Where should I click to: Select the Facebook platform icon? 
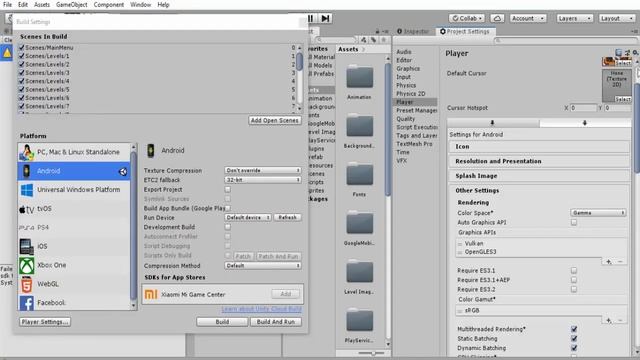(x=27, y=303)
